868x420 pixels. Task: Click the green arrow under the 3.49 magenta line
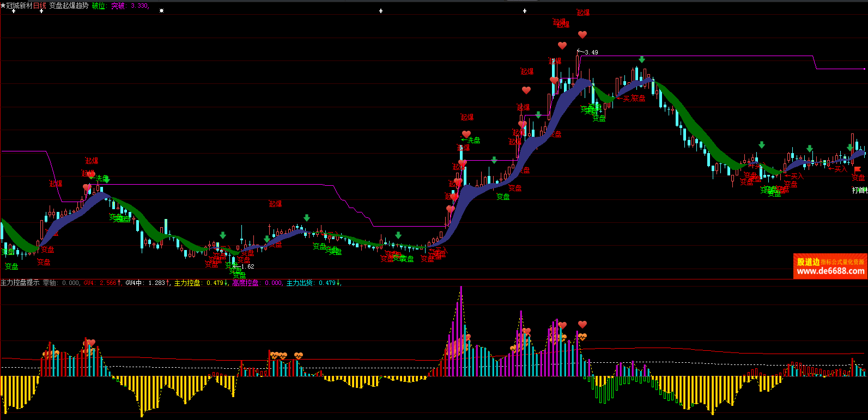tap(642, 59)
